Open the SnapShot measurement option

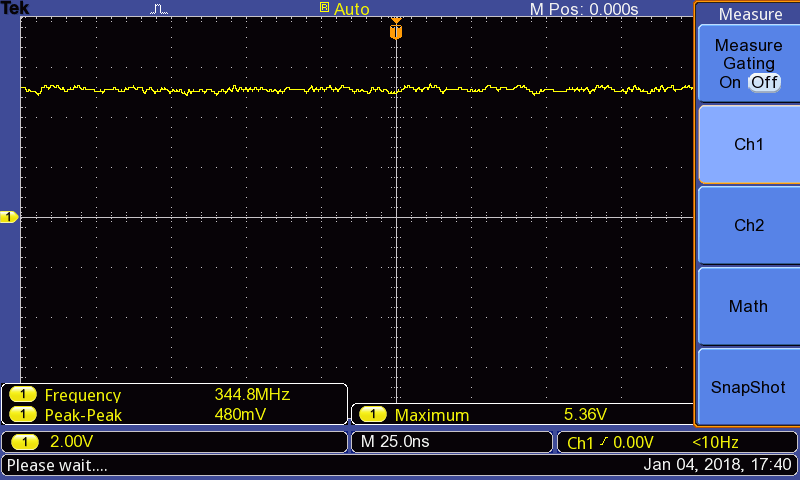748,387
